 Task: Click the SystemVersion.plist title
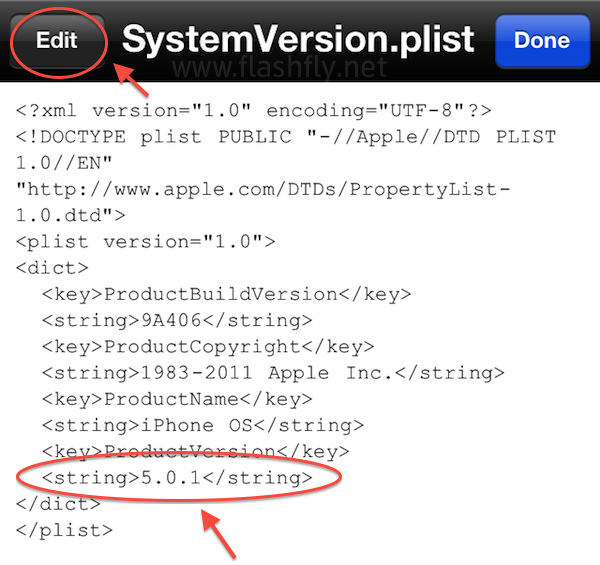[x=297, y=40]
